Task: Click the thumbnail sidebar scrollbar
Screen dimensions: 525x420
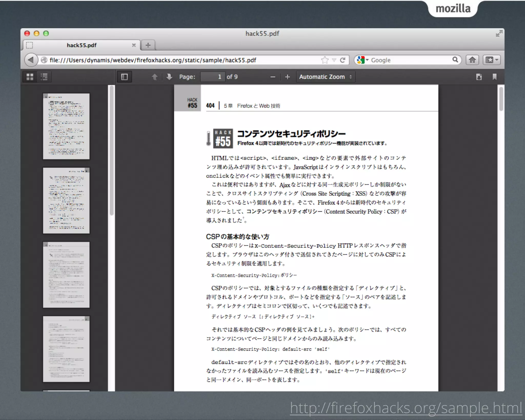Action: point(111,151)
